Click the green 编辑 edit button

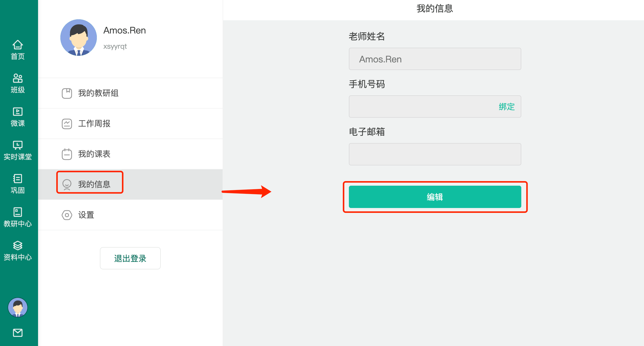(x=435, y=197)
